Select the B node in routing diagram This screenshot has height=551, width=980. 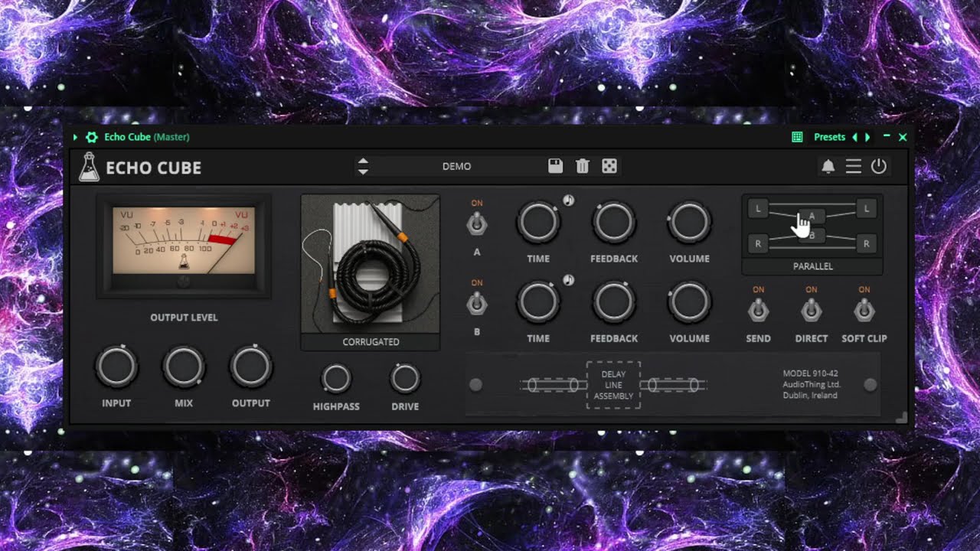point(812,235)
